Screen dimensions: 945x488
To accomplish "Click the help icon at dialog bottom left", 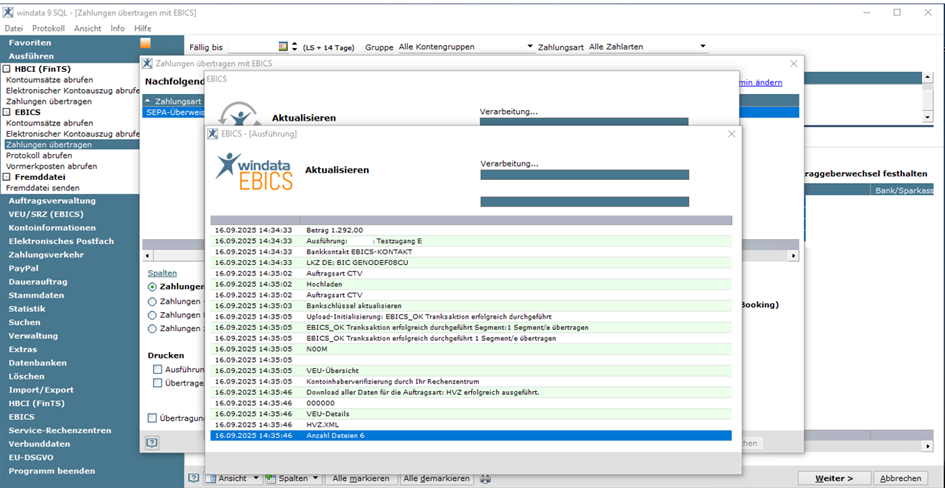I will click(x=152, y=442).
